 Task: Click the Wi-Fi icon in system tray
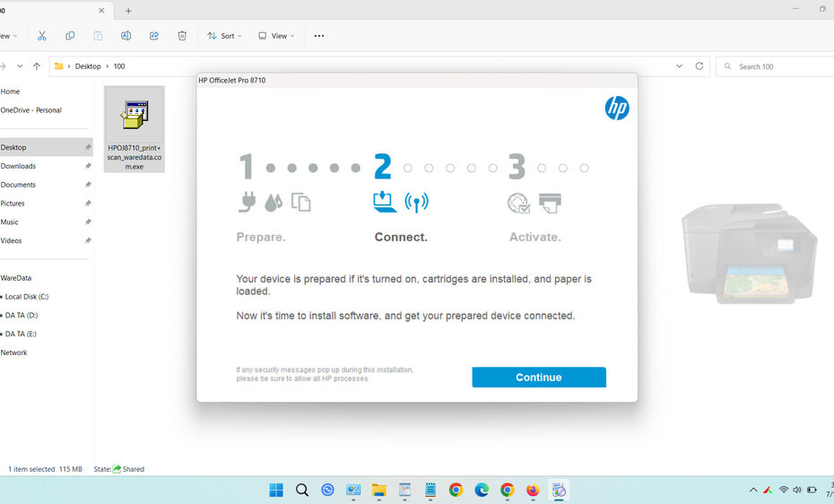tap(784, 490)
